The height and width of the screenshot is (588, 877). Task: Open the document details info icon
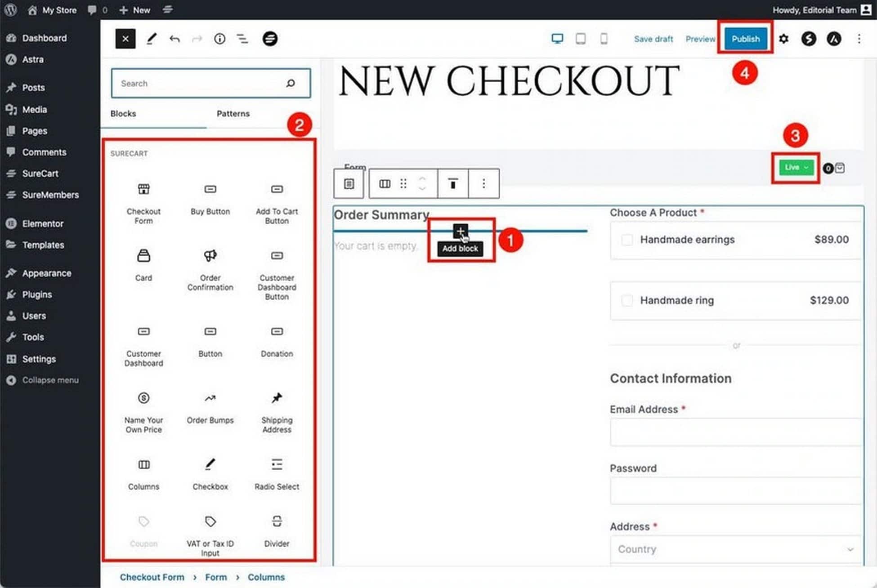click(x=219, y=39)
